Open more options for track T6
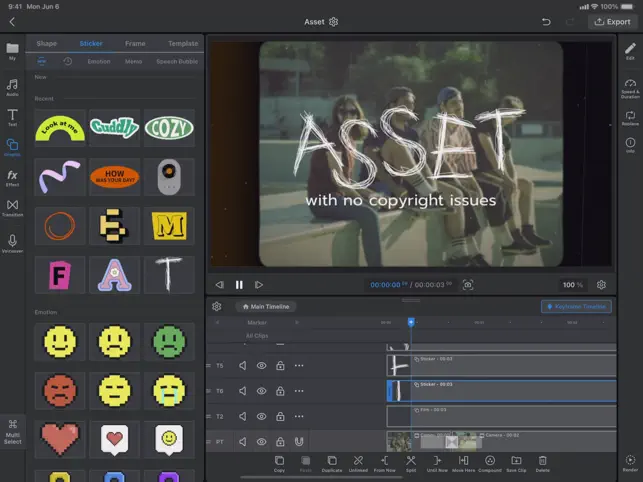 [x=299, y=391]
